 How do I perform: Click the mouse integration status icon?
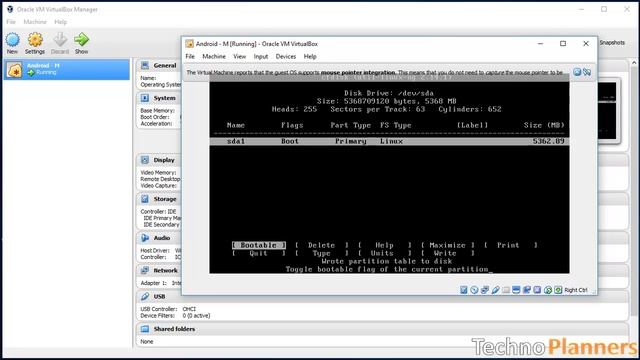coord(548,290)
